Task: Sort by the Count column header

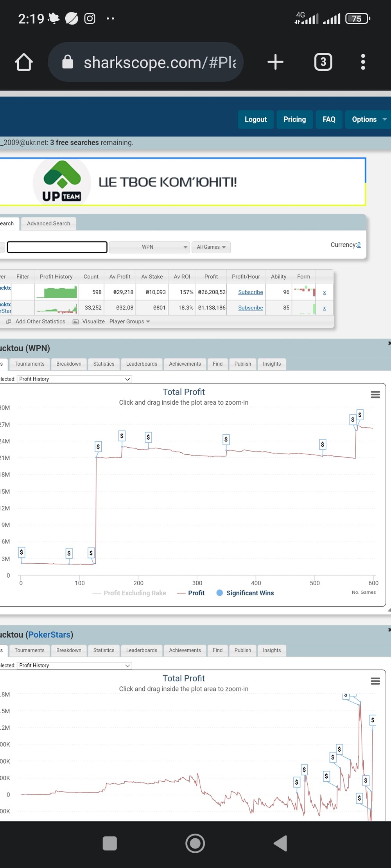Action: (x=91, y=277)
